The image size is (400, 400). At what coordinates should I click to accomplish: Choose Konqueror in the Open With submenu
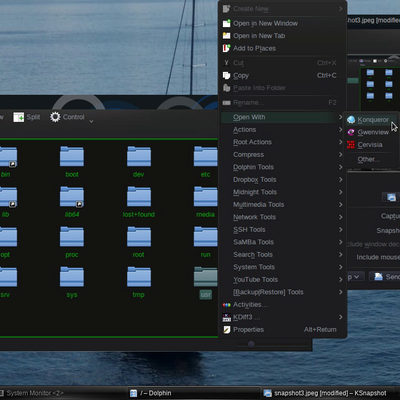(370, 120)
